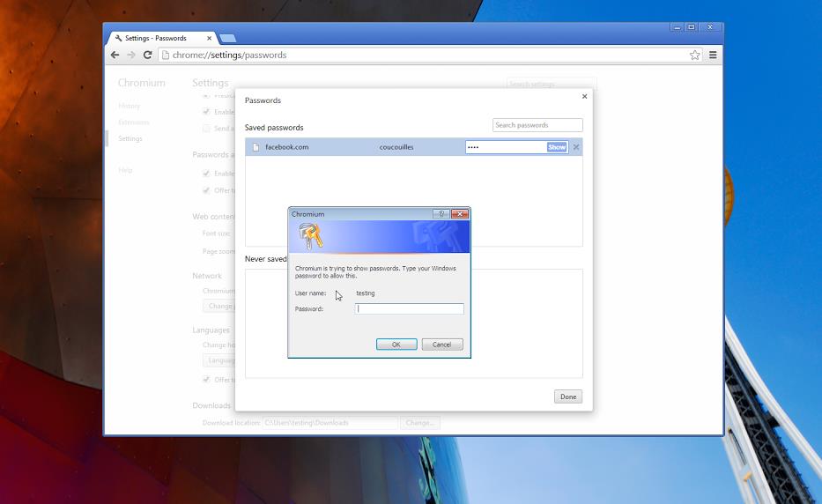822x504 pixels.
Task: Focus the Windows Password input field
Action: tap(409, 309)
